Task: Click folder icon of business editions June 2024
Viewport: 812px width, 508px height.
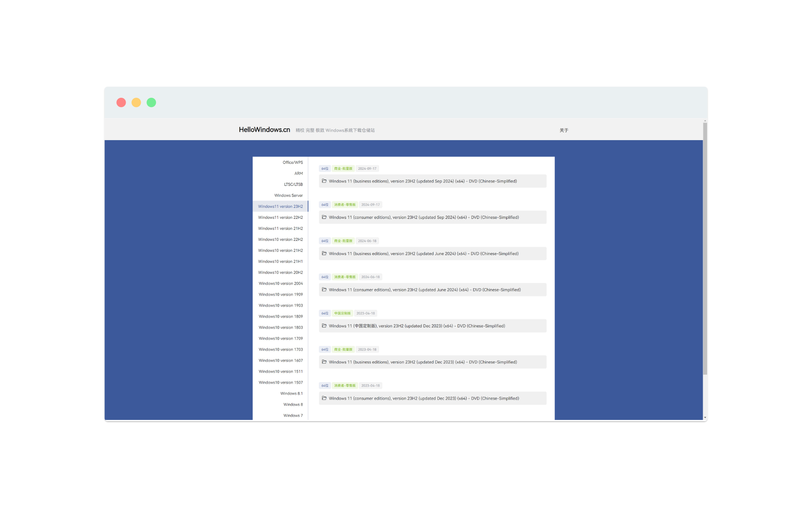Action: [324, 254]
